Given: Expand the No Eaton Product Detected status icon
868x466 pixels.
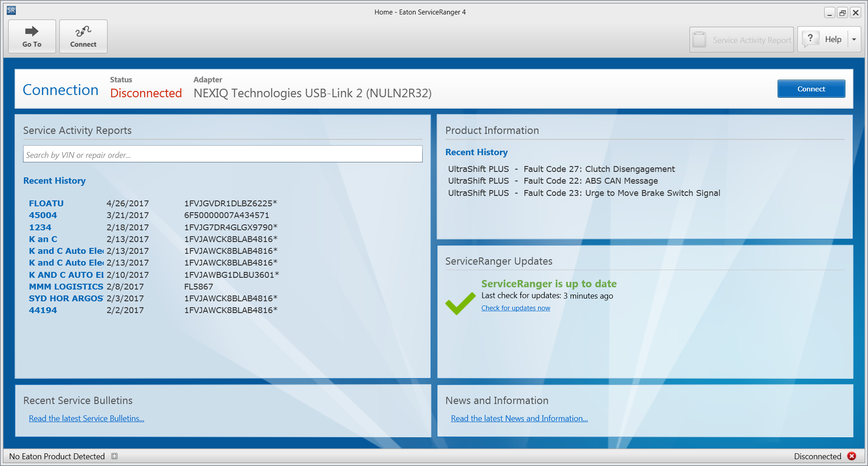Looking at the screenshot, I should [x=114, y=456].
